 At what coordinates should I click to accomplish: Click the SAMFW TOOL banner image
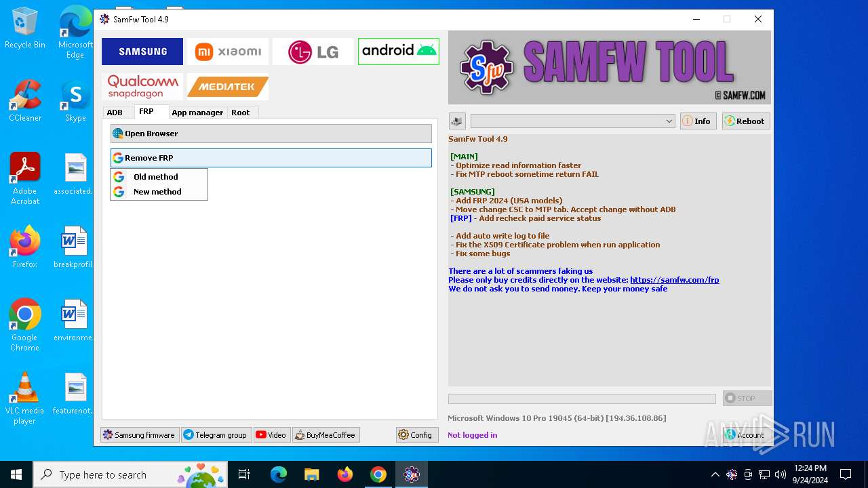tap(610, 68)
